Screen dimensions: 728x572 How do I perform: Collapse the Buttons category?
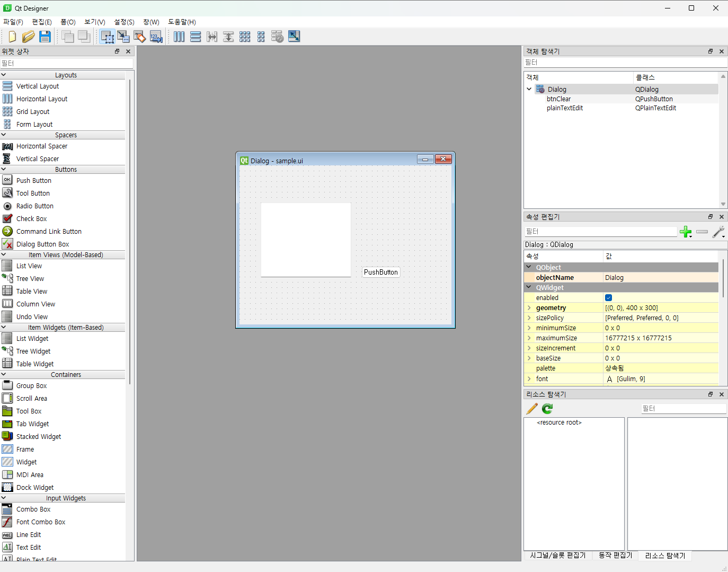(4, 170)
